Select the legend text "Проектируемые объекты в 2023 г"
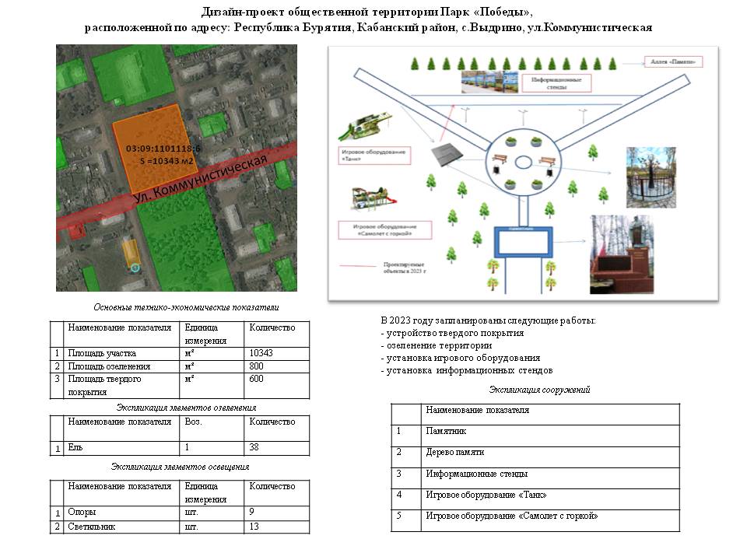 point(404,268)
